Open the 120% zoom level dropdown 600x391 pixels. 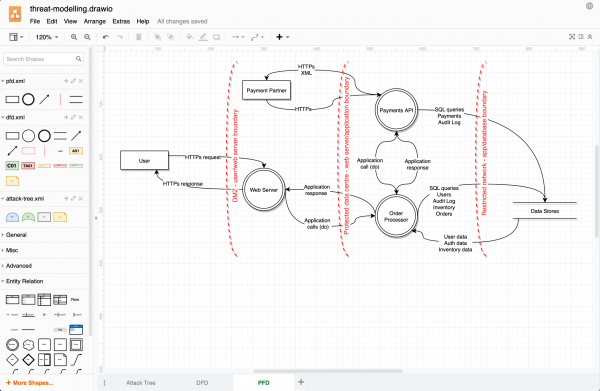tap(47, 37)
